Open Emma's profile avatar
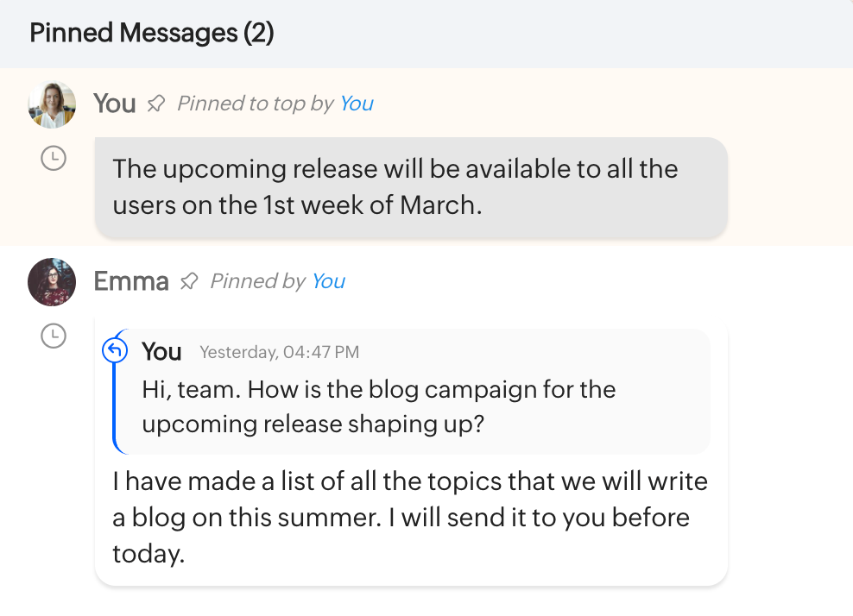 point(52,282)
